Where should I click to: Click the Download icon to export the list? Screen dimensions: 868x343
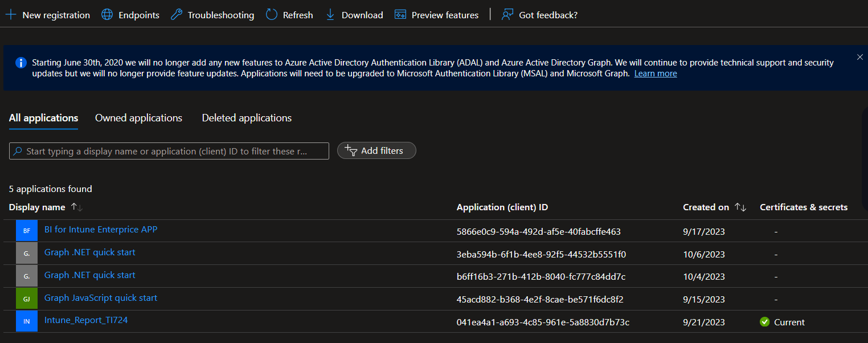point(330,14)
